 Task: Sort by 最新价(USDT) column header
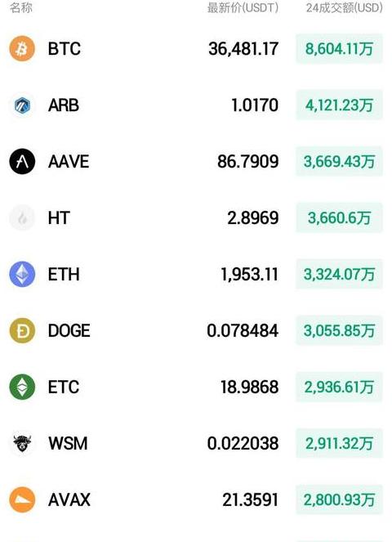pyautogui.click(x=243, y=7)
